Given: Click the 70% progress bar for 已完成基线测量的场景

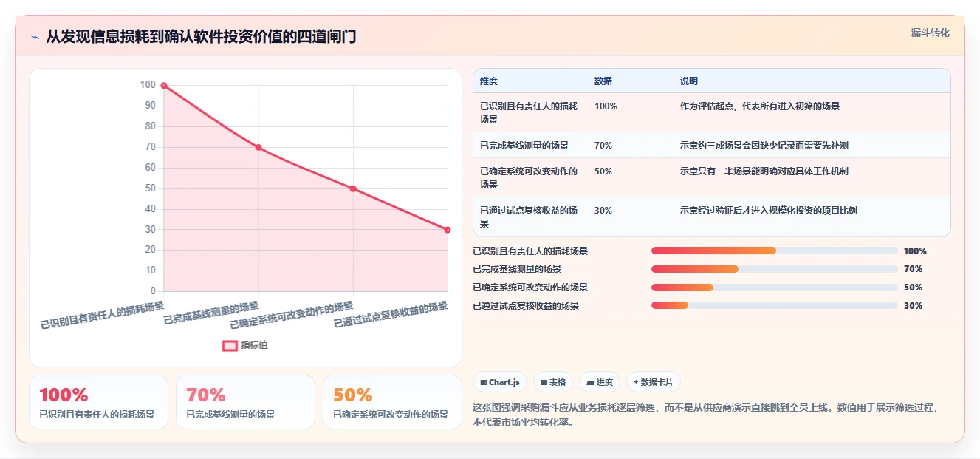Looking at the screenshot, I should pos(774,269).
